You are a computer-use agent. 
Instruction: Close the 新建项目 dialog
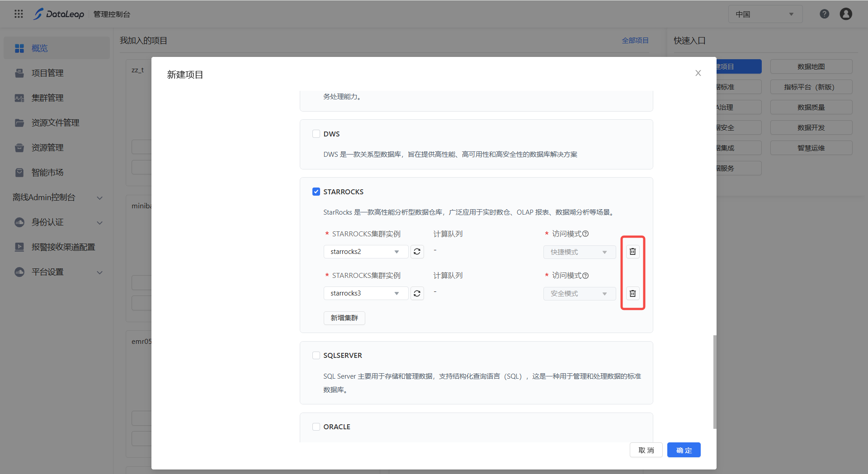pyautogui.click(x=698, y=73)
